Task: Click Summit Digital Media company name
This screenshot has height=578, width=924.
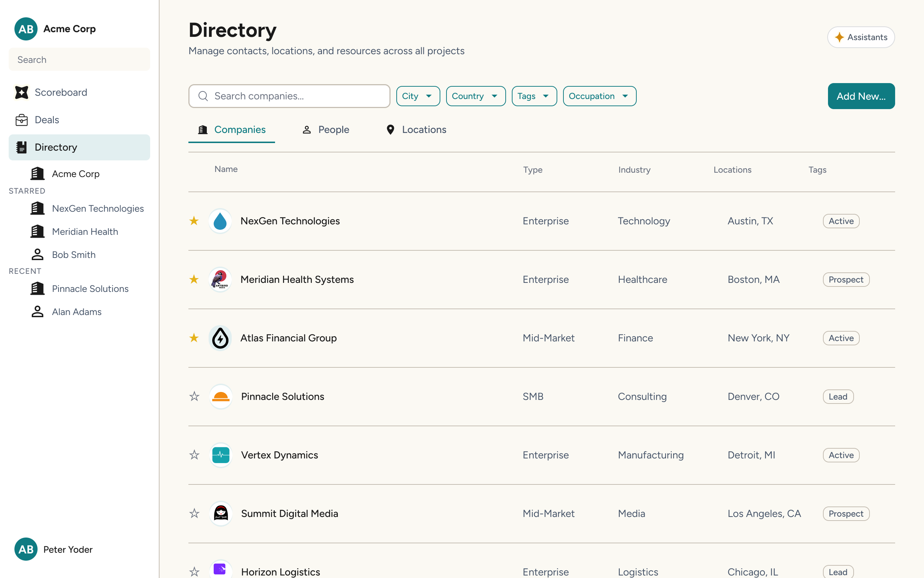Action: (289, 513)
